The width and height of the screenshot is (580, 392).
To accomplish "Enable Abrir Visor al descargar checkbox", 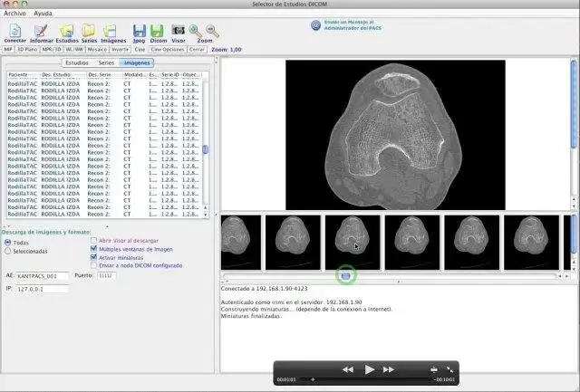I will [94, 241].
